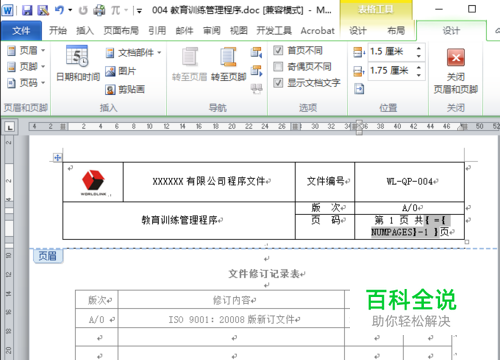Toggle 奇偶页不同 checkbox
Viewport: 500px width, 360px height.
pyautogui.click(x=278, y=67)
